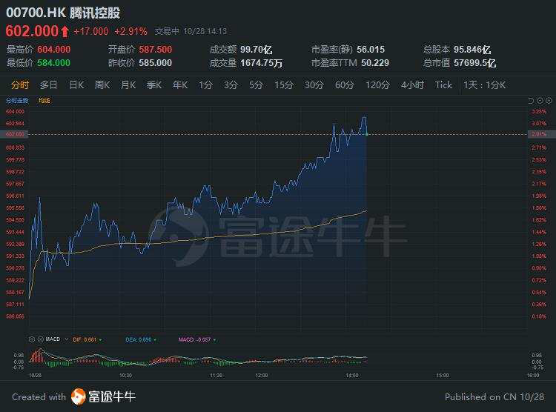Select the 3分 interval
Viewport: 556px width, 412px height.
(230, 85)
